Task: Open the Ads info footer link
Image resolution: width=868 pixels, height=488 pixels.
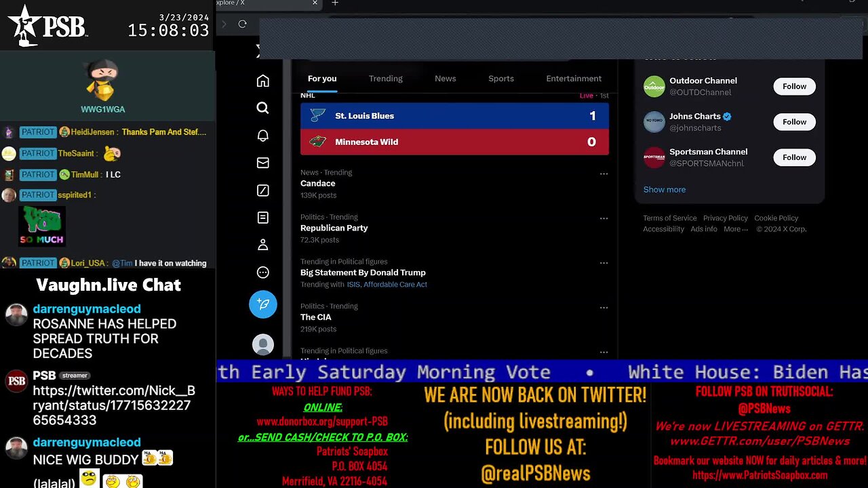Action: click(704, 229)
